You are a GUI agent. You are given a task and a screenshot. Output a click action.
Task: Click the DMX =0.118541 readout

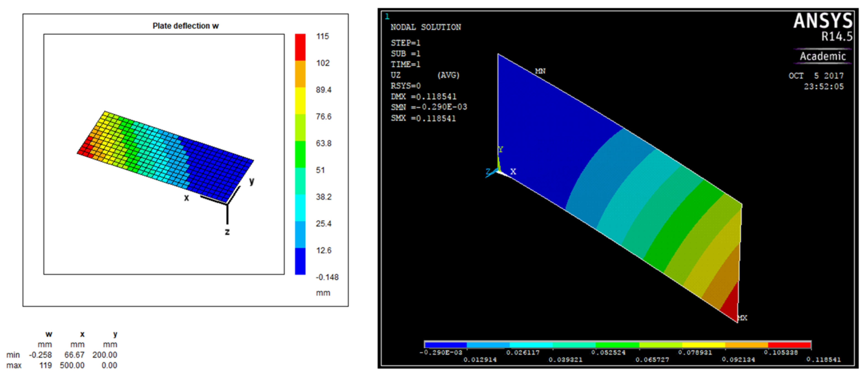[423, 96]
